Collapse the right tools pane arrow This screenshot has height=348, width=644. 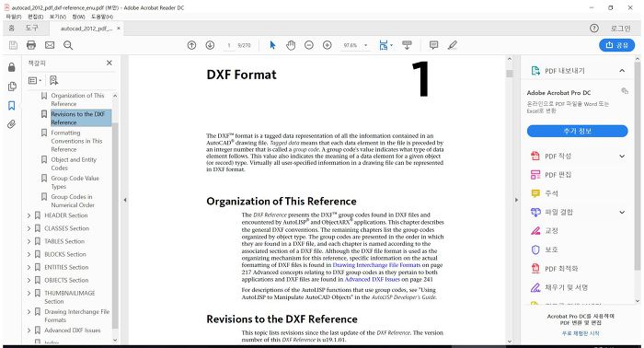click(x=516, y=200)
